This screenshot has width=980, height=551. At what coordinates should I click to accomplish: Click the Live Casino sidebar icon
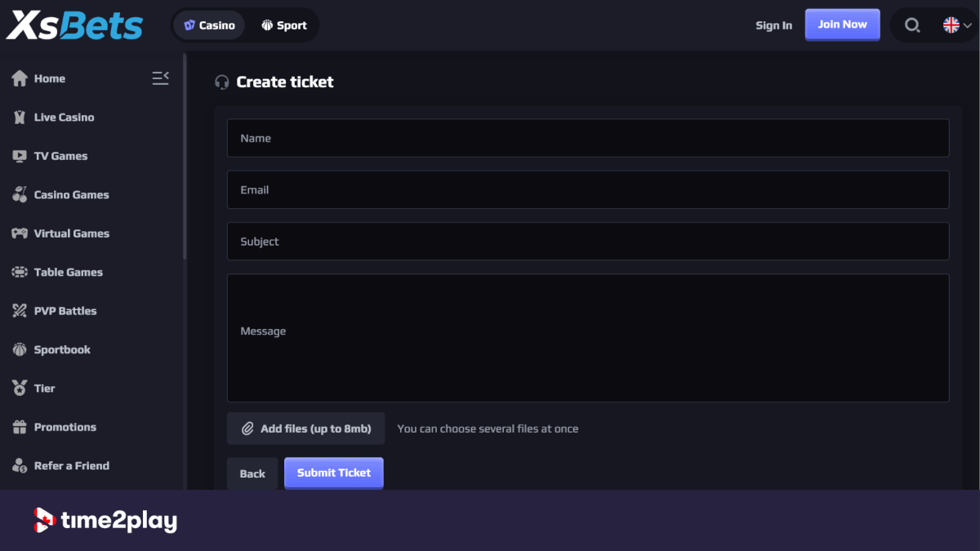click(20, 118)
